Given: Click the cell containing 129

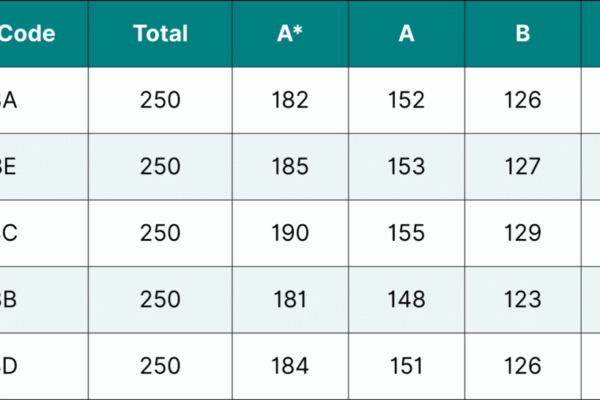Looking at the screenshot, I should point(522,233).
